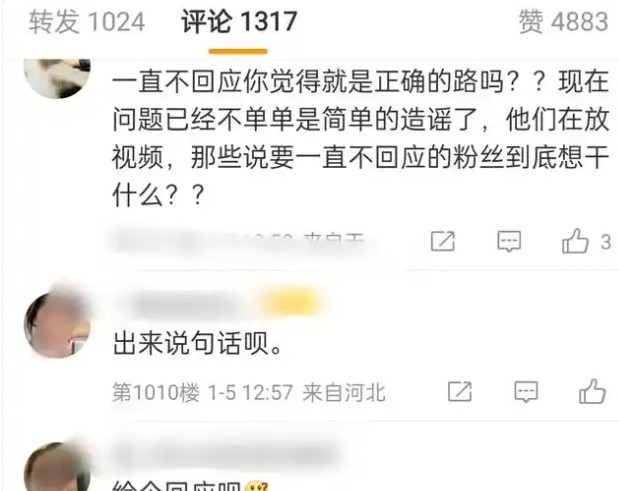
Task: Tap the like count 3 on first comment
Action: [x=606, y=242]
